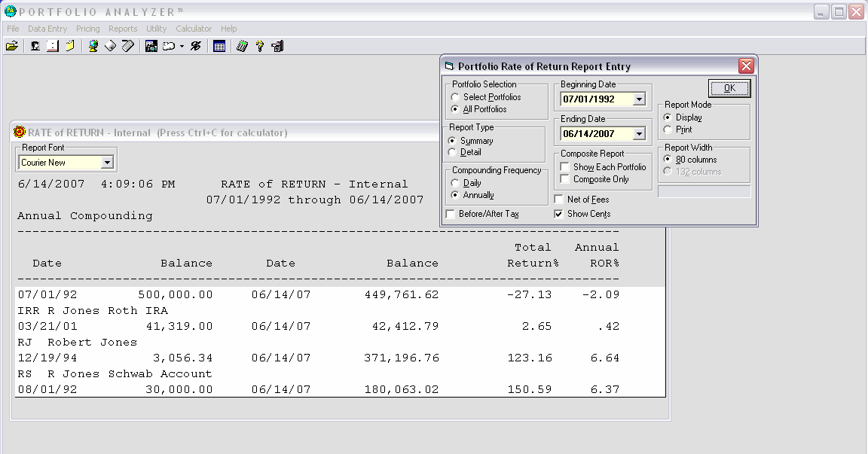Choose Detail report type
Viewport: 868px width, 454px height.
click(453, 152)
